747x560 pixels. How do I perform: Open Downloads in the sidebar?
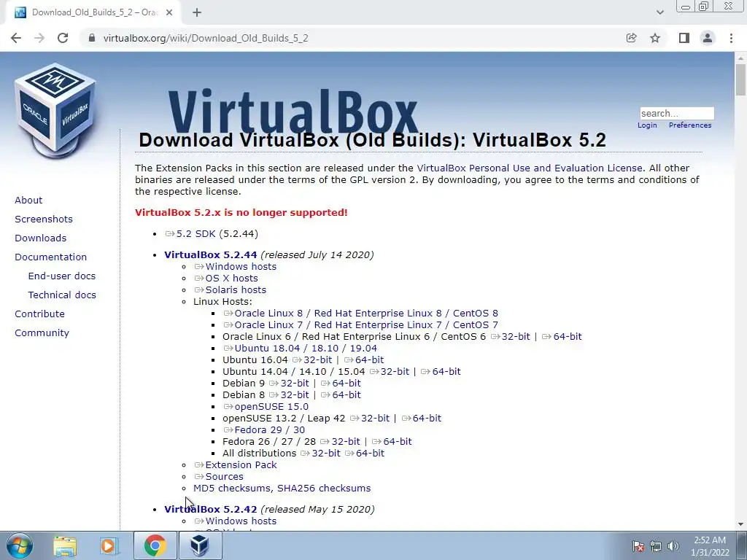pos(41,238)
